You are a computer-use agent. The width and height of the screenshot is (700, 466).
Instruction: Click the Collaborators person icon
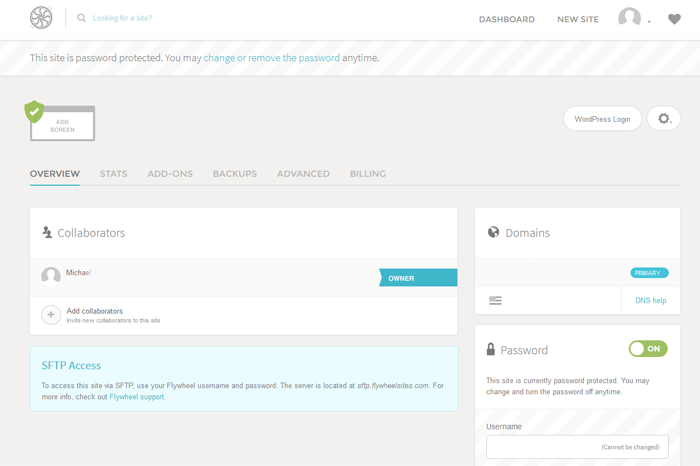coord(47,232)
